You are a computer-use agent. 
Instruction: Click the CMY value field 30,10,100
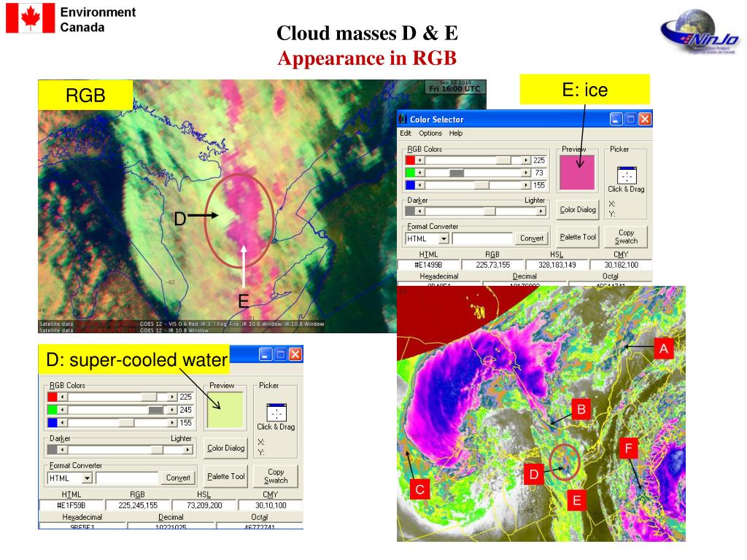(x=270, y=505)
